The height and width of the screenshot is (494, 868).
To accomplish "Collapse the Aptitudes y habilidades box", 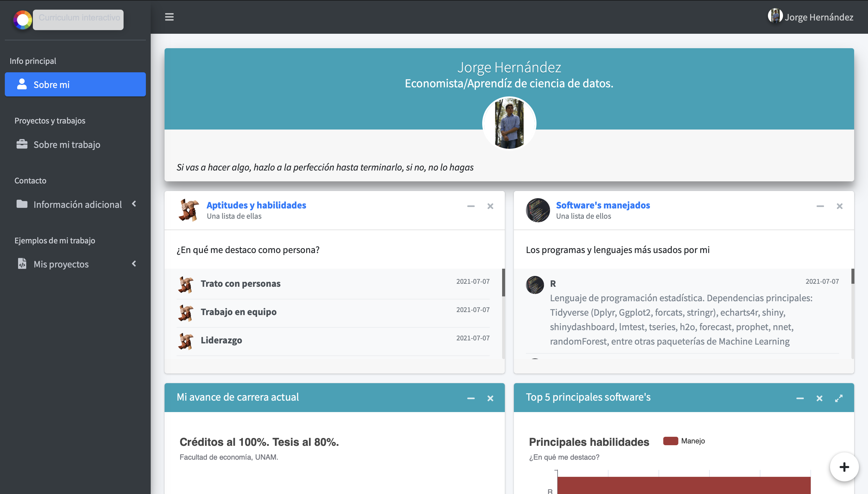I will point(471,206).
